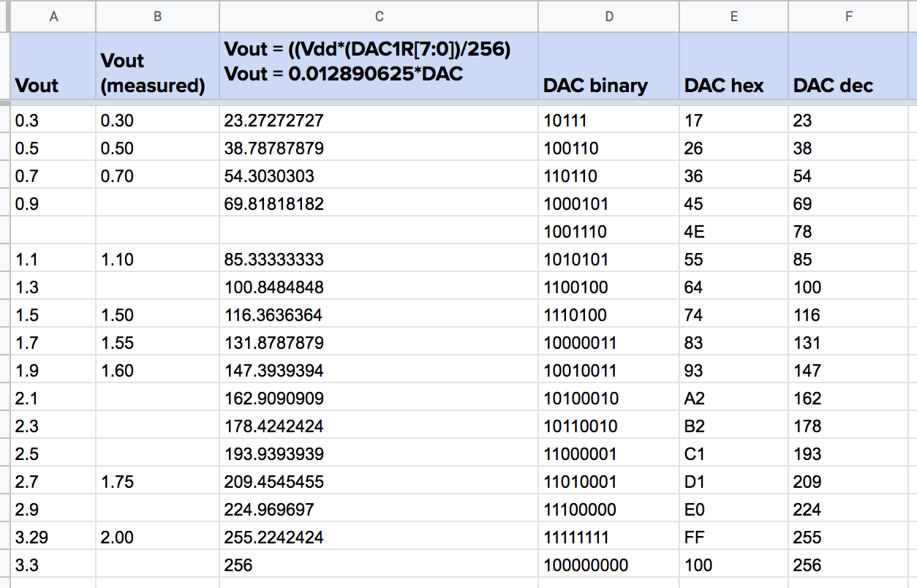Select cell containing 38.78787879
The width and height of the screenshot is (917, 588).
pyautogui.click(x=379, y=148)
